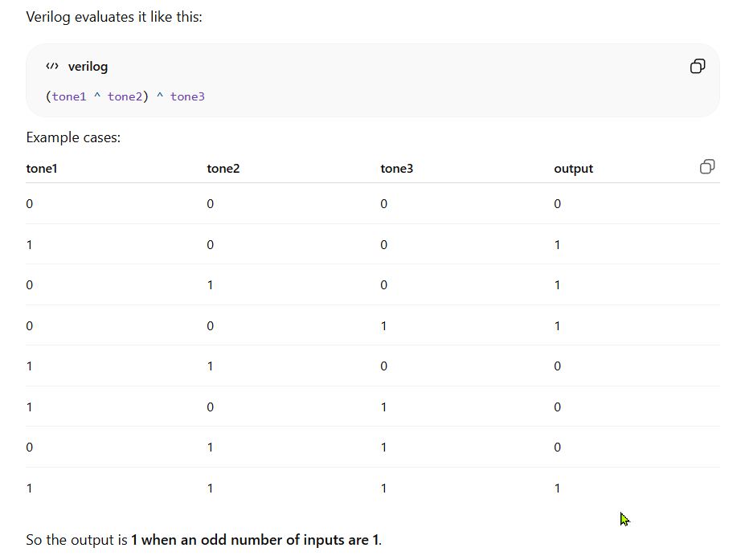Click tone1 value in the second table row

click(x=30, y=245)
